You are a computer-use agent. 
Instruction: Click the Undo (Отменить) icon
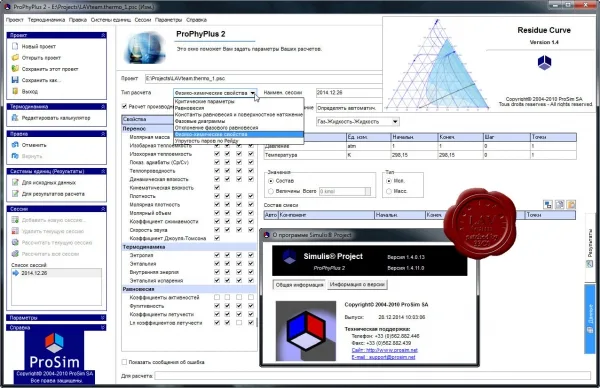coord(15,145)
